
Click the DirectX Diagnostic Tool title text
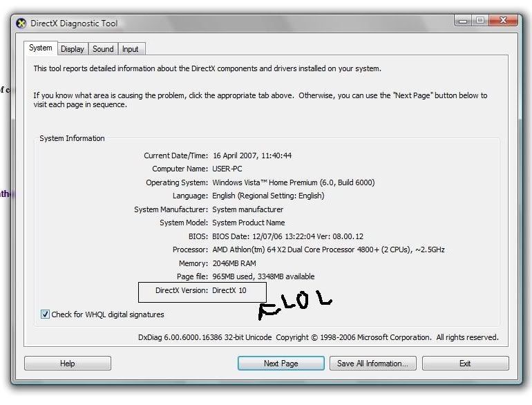pyautogui.click(x=74, y=23)
